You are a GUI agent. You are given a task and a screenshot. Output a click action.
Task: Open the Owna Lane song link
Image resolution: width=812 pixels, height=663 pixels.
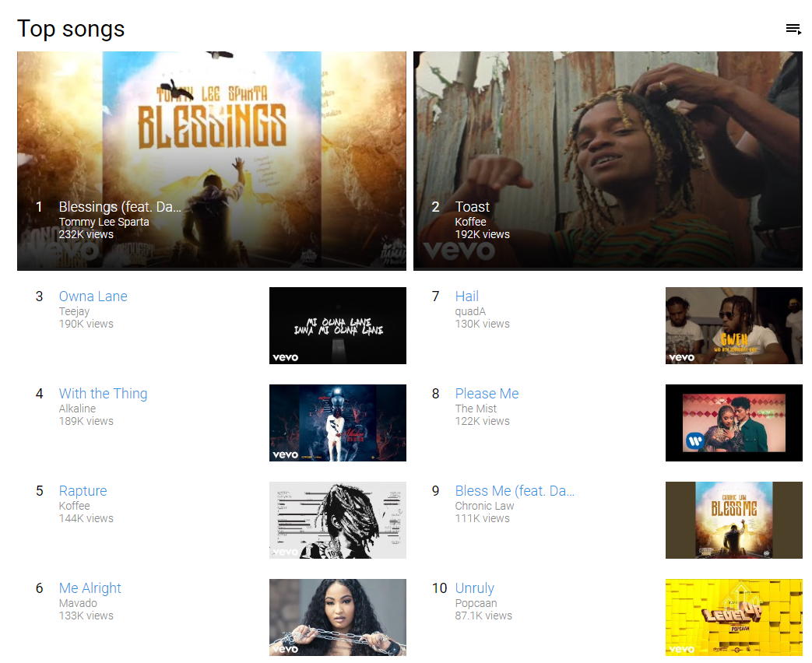tap(93, 296)
